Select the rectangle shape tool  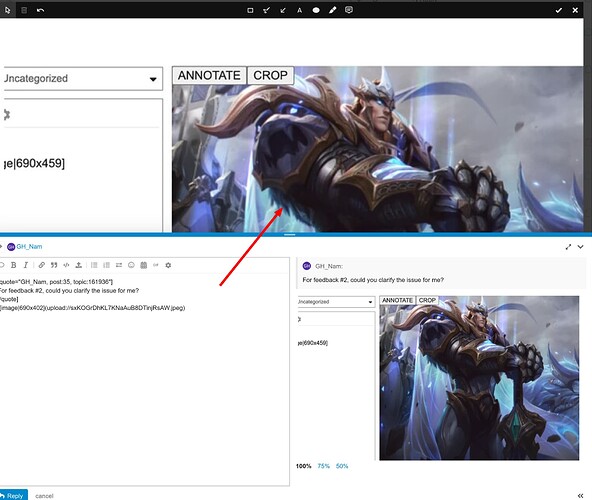click(250, 10)
